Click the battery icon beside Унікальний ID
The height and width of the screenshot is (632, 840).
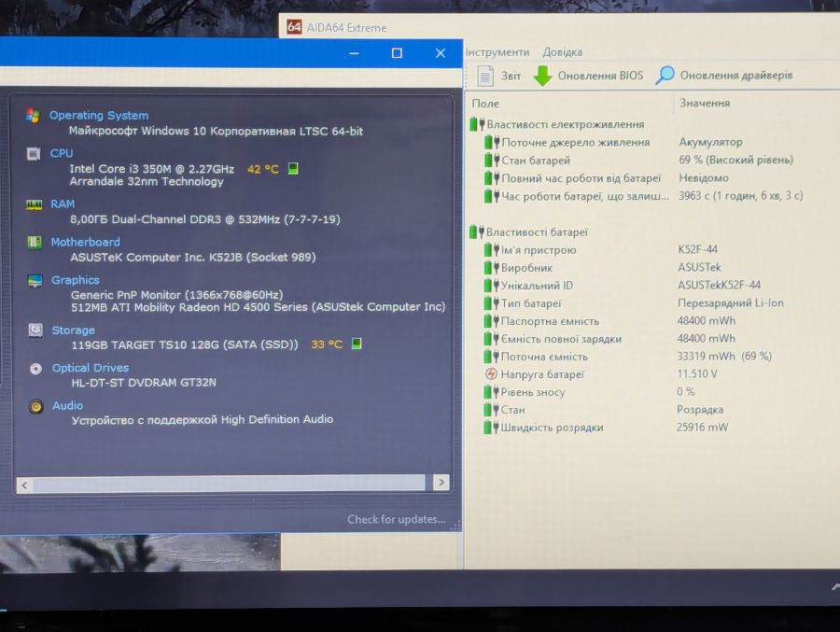(491, 286)
